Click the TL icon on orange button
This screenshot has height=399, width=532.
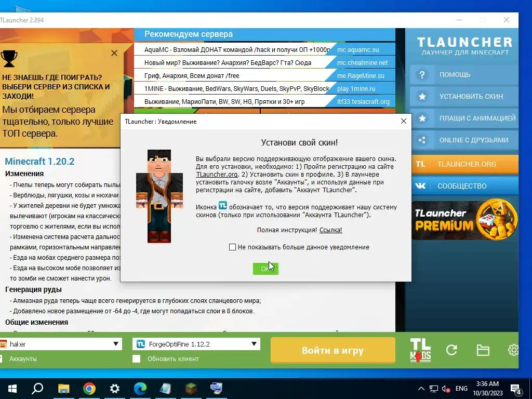(x=420, y=164)
